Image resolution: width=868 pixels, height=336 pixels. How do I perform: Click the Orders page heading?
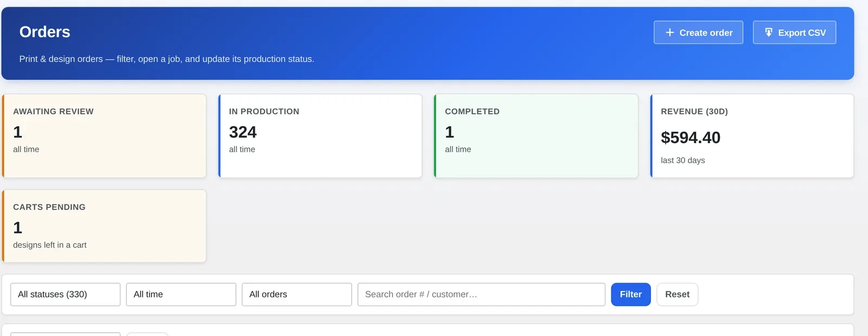pyautogui.click(x=44, y=32)
